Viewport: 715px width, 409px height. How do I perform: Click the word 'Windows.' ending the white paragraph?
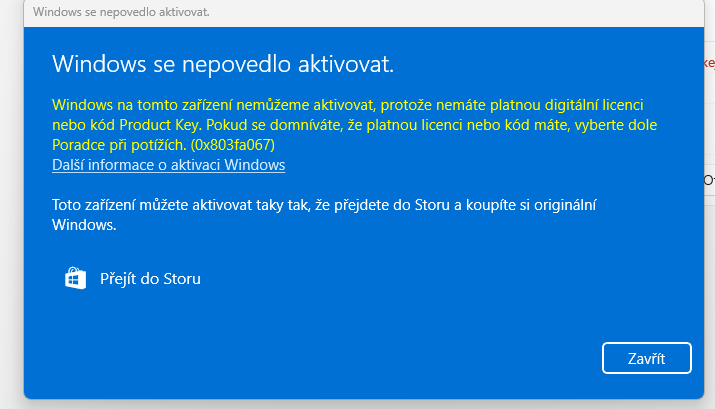tap(84, 225)
